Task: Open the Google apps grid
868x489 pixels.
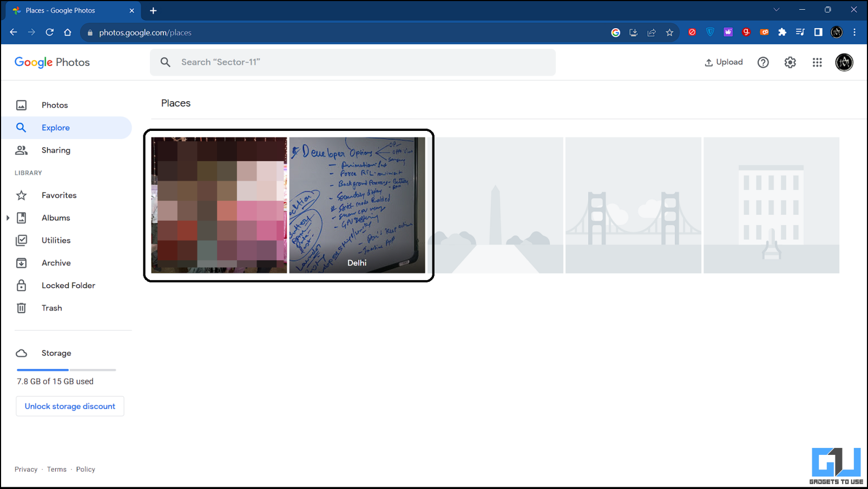Action: pos(817,62)
